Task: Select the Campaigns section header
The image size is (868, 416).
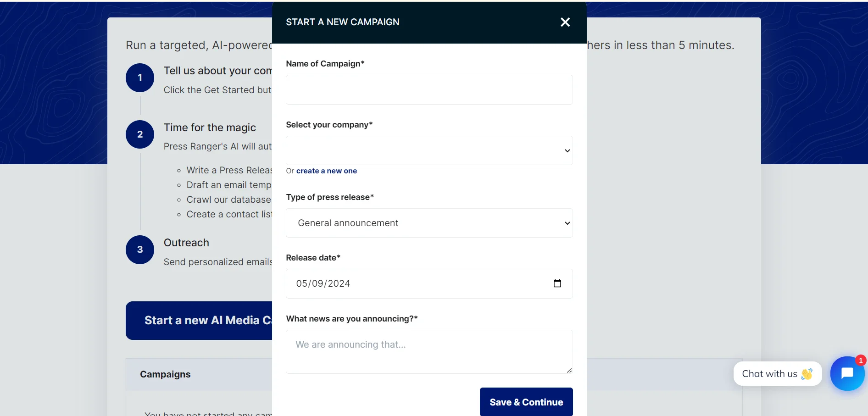Action: click(165, 374)
